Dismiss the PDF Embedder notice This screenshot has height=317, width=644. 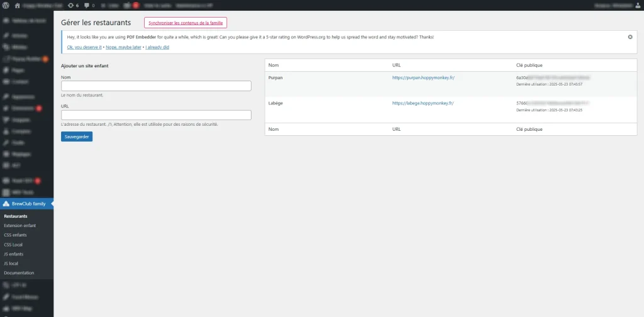630,37
